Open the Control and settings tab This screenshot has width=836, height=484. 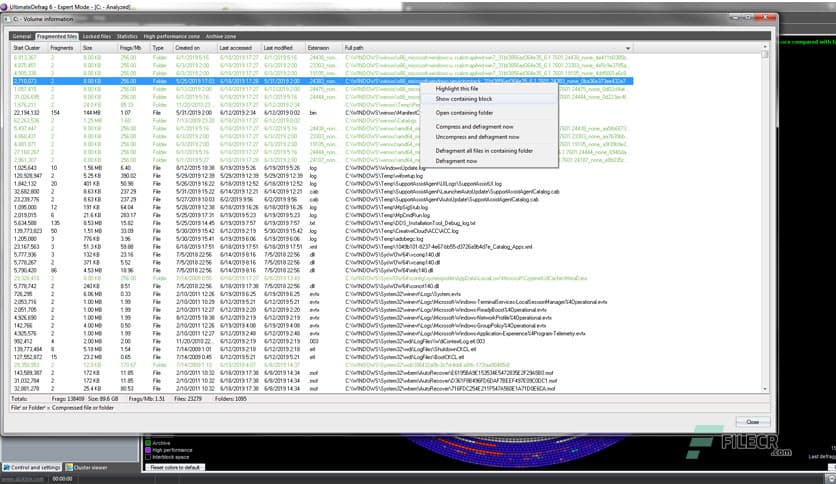tap(32, 467)
